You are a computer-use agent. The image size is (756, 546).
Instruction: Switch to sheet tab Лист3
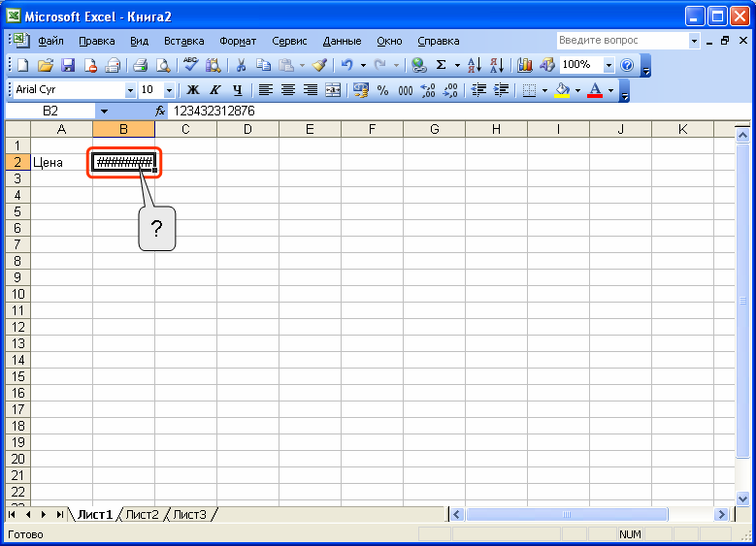(189, 515)
